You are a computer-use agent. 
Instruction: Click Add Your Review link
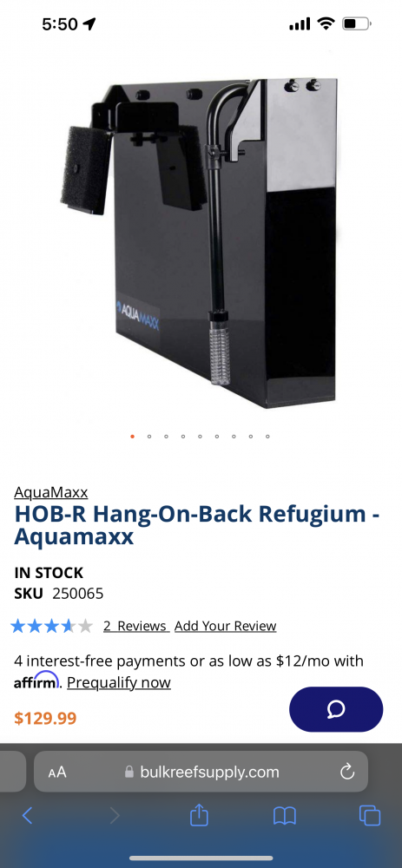226,626
